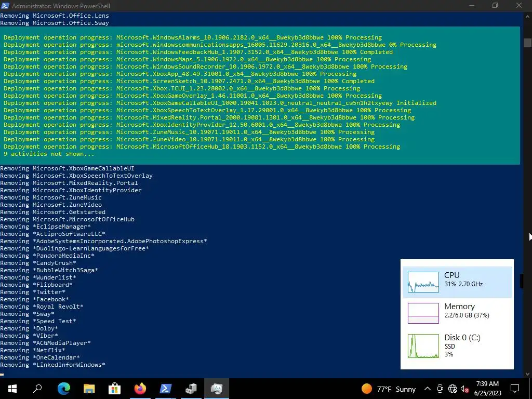This screenshot has width=532, height=399.
Task: Launch Microsoft Edge from taskbar
Action: 63,389
